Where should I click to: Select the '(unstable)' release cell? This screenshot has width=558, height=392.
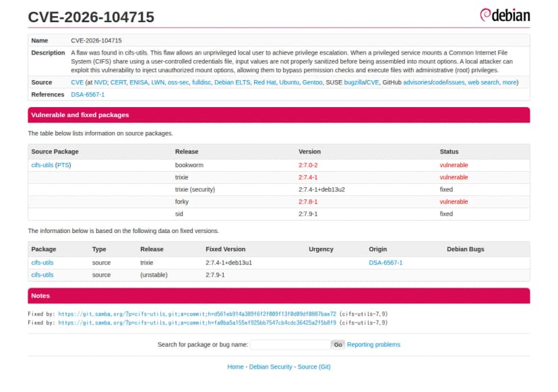(x=154, y=275)
